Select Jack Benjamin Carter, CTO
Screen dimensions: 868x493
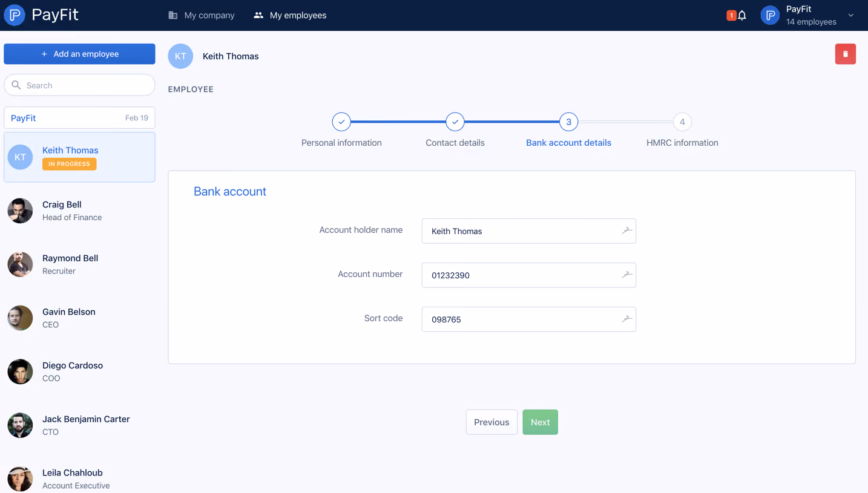tap(79, 425)
